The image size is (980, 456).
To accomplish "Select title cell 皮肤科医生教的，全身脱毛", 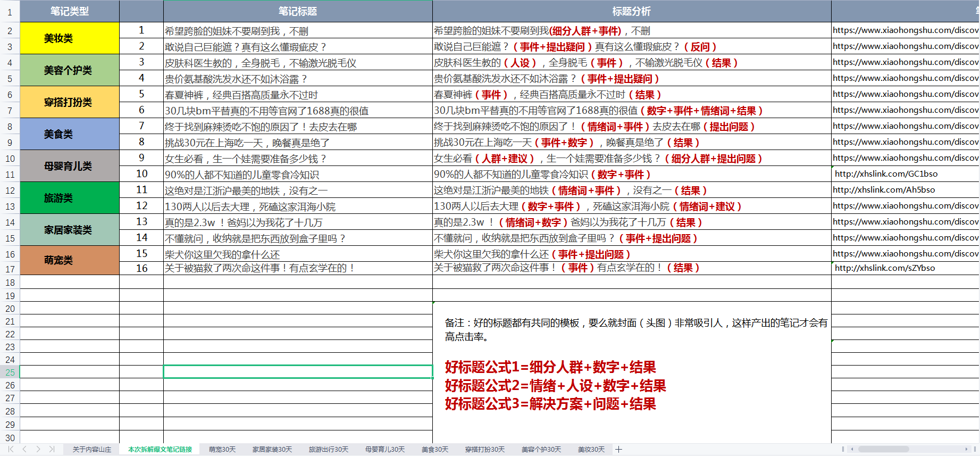I will coord(298,63).
